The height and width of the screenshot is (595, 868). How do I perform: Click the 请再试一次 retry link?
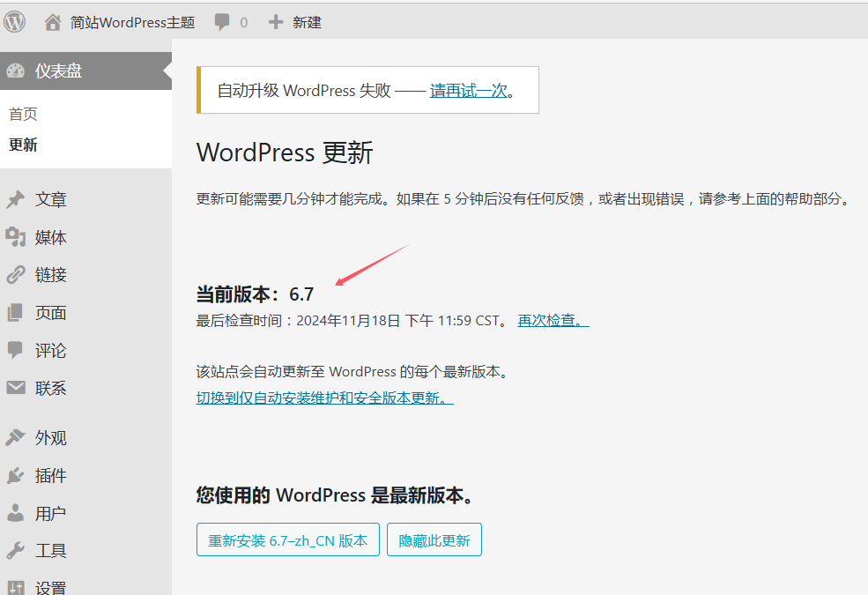468,90
